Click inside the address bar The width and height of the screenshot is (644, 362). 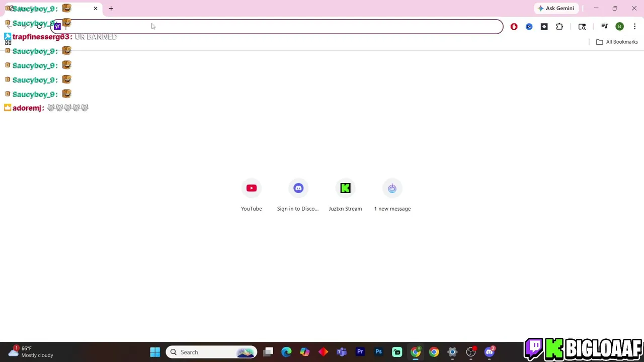[x=277, y=27]
